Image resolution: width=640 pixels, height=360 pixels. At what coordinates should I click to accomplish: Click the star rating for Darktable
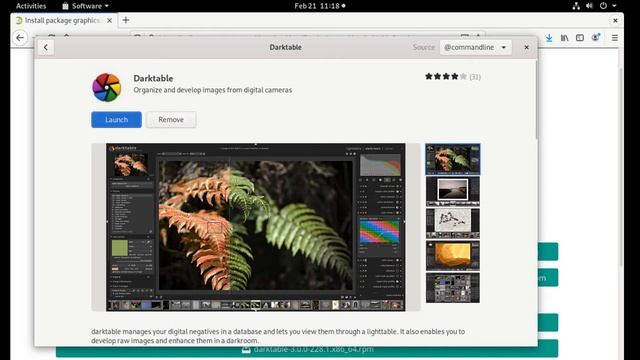click(x=446, y=76)
